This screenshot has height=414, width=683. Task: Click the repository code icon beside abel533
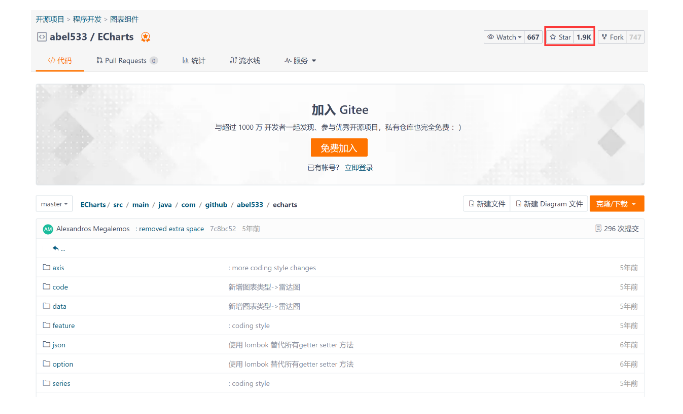point(42,37)
